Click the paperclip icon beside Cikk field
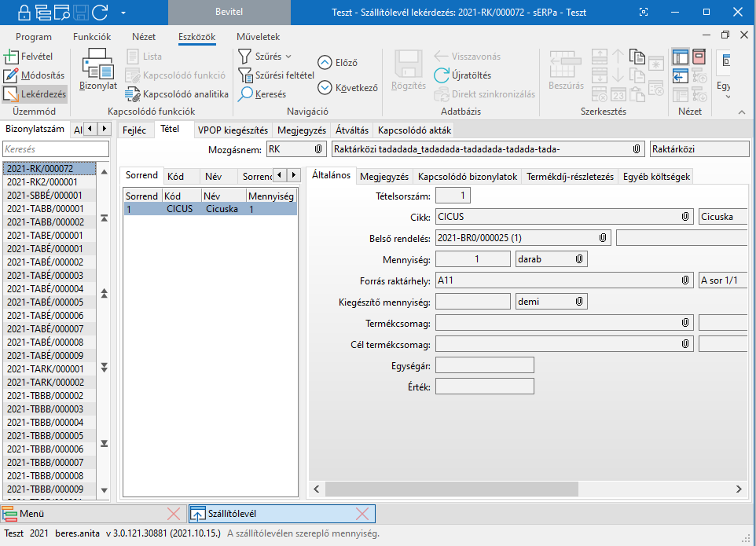 (685, 216)
